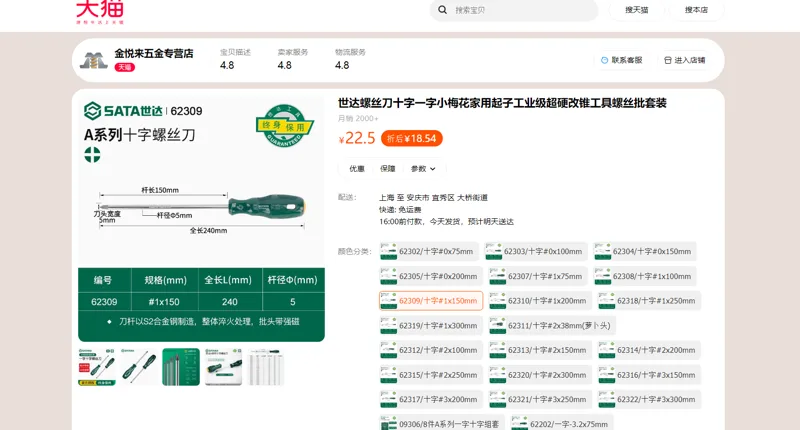This screenshot has height=430, width=800.
Task: Select variant 62316/十字#3x150mm
Action: (x=649, y=375)
